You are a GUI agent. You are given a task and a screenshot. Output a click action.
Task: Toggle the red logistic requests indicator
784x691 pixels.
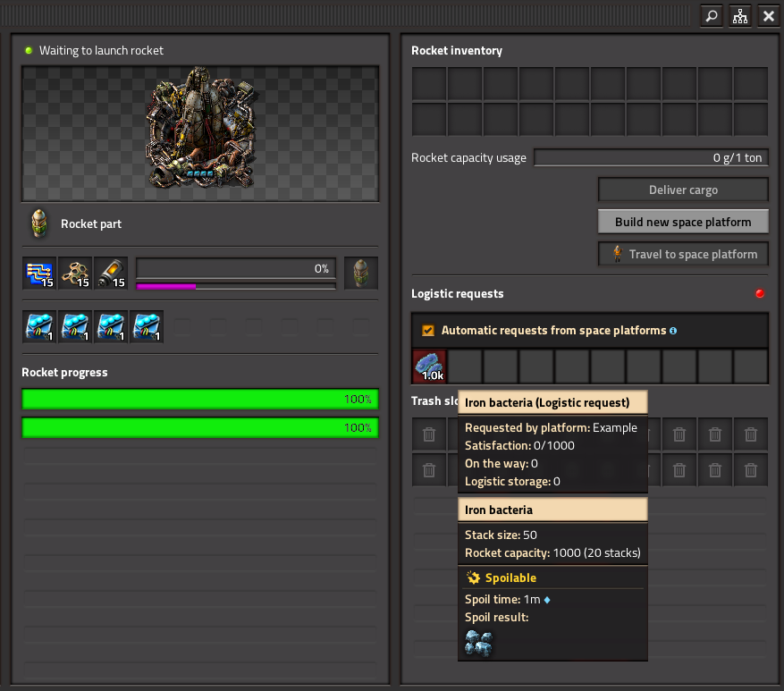pyautogui.click(x=760, y=293)
